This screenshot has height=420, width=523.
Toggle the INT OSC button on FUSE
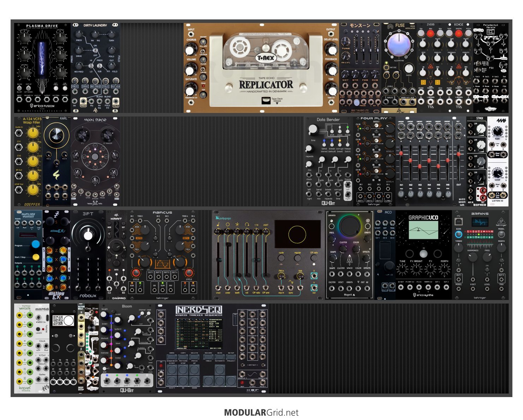(x=386, y=67)
